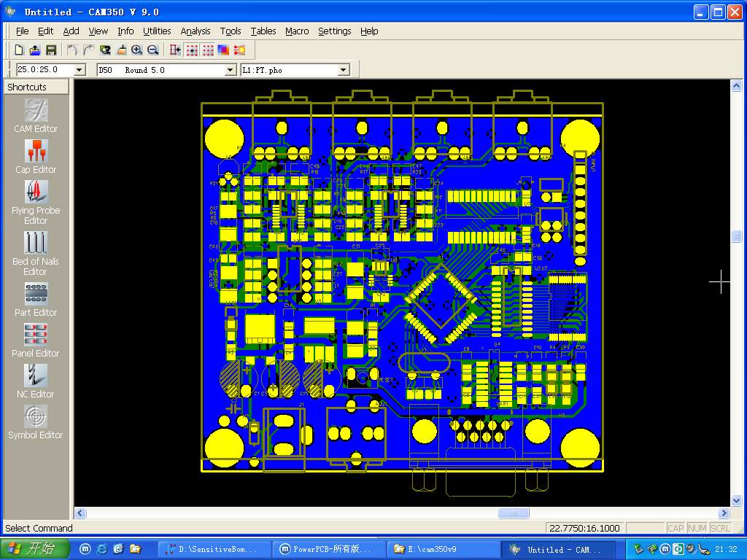Image resolution: width=747 pixels, height=560 pixels.
Task: Open the Macro menu
Action: tap(298, 31)
